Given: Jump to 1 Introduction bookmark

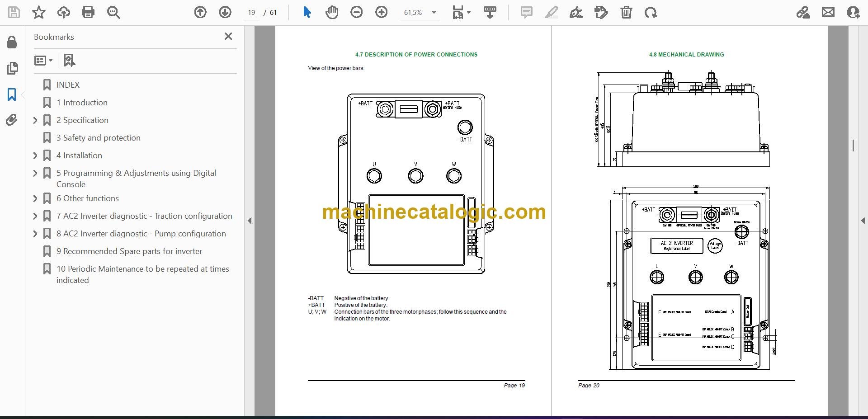Looking at the screenshot, I should tap(82, 103).
